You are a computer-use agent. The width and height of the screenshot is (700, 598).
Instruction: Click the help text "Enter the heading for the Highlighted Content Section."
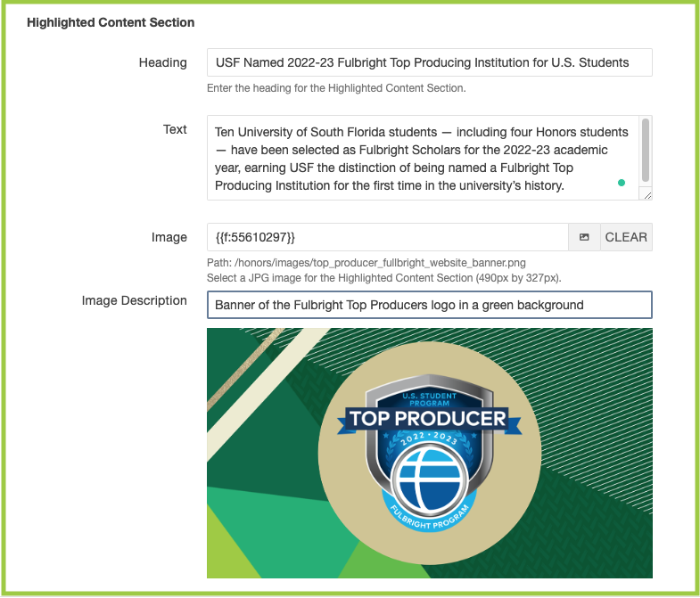tap(336, 88)
